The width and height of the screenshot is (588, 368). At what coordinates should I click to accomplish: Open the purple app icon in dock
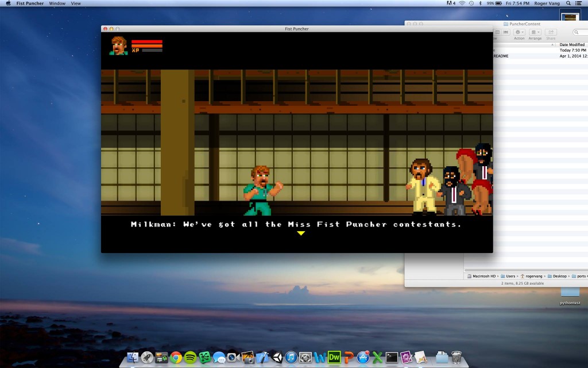(406, 357)
